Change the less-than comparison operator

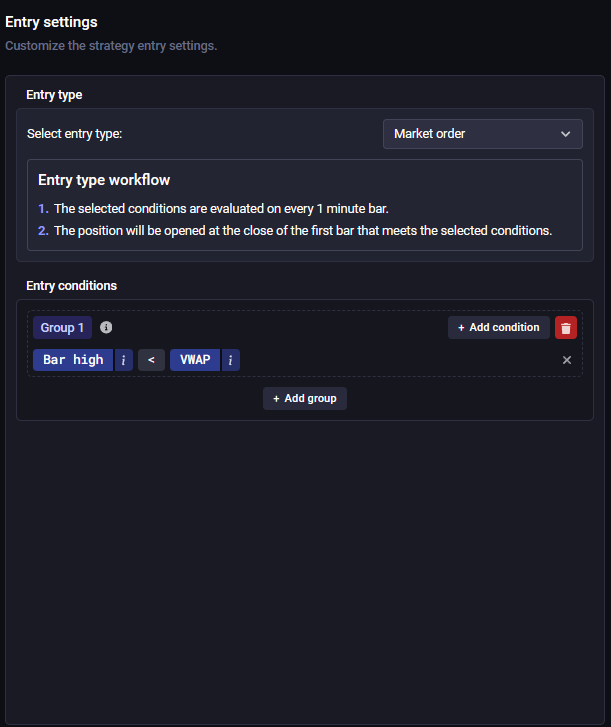click(151, 360)
